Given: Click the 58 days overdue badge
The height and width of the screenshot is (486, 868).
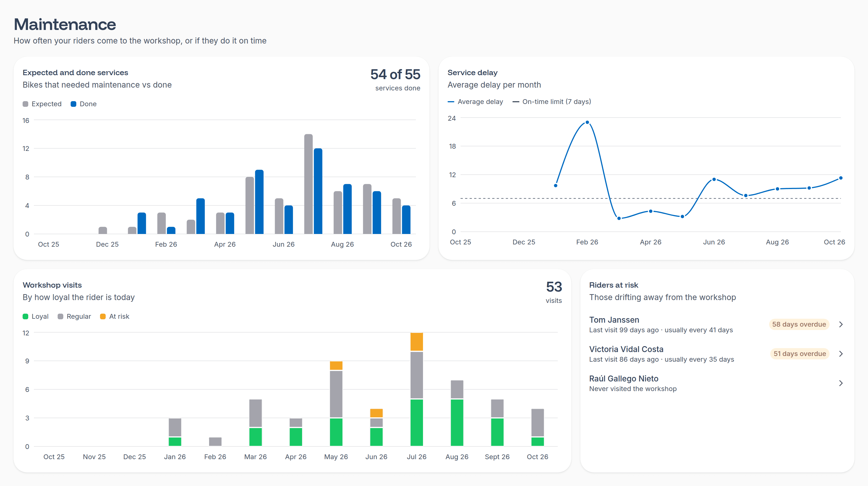Looking at the screenshot, I should pyautogui.click(x=799, y=324).
